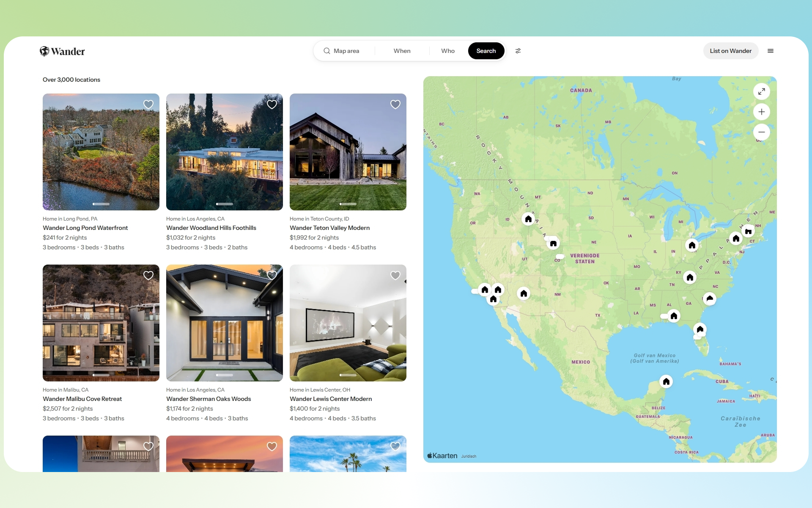
Task: Favorite Wander Woodland Hills Foothills with the heart
Action: pyautogui.click(x=272, y=105)
